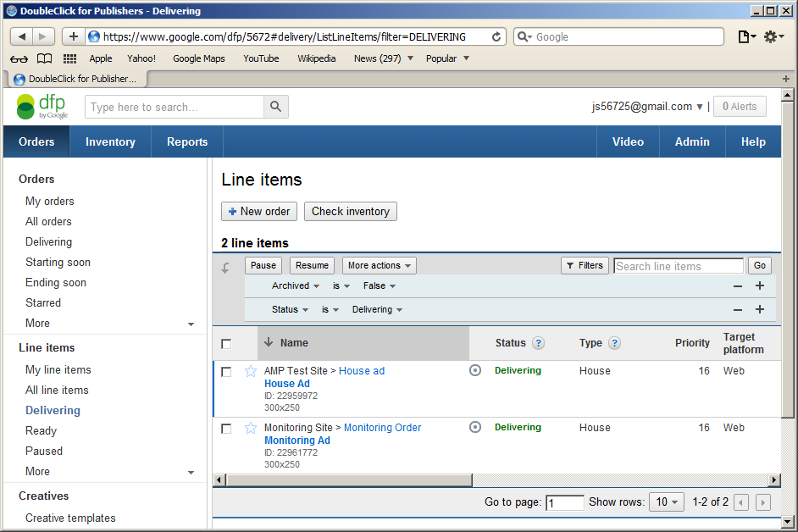
Task: Remove the Archived filter row with minus
Action: 738,286
